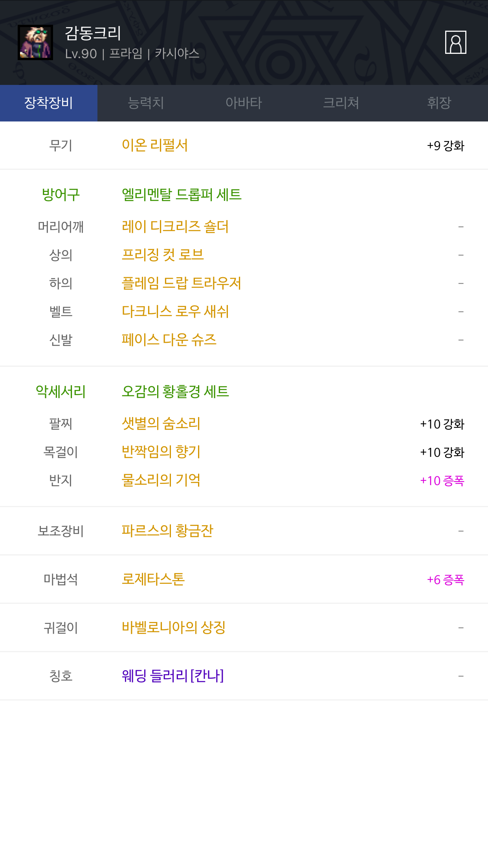View shoulder item 레이 디크리즈 숄더

(x=175, y=227)
